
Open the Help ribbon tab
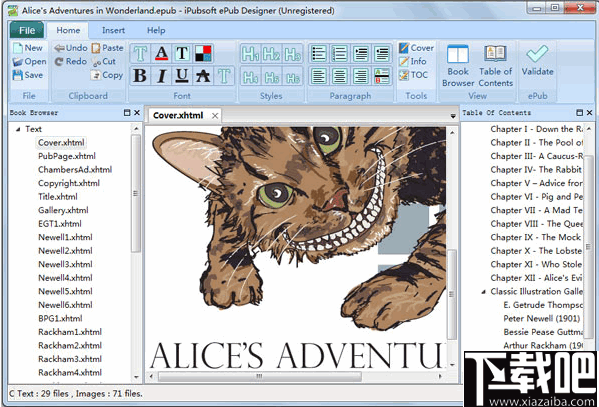point(156,30)
